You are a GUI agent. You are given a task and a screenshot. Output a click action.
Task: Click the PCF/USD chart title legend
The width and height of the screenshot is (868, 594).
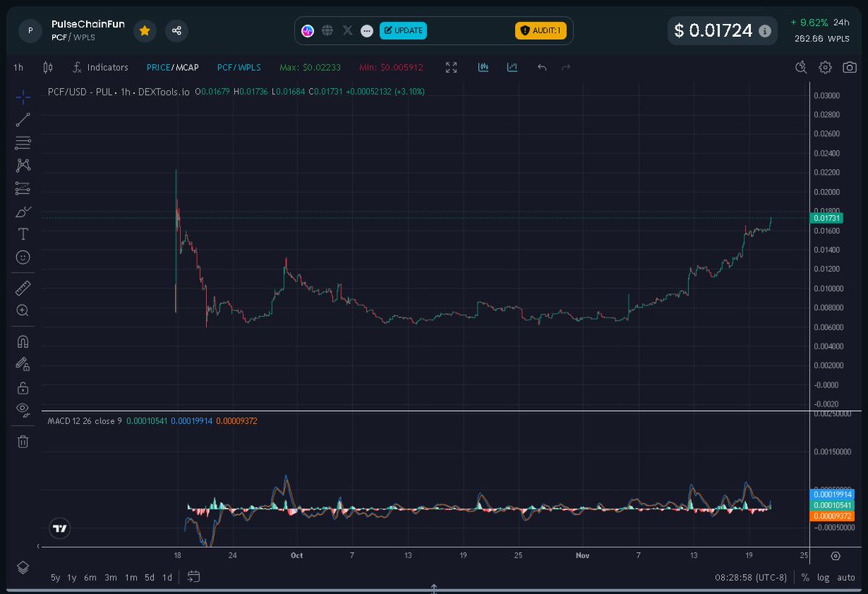click(119, 92)
